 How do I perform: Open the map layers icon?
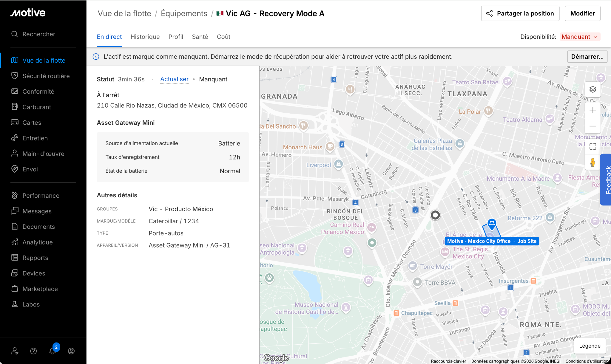click(593, 89)
